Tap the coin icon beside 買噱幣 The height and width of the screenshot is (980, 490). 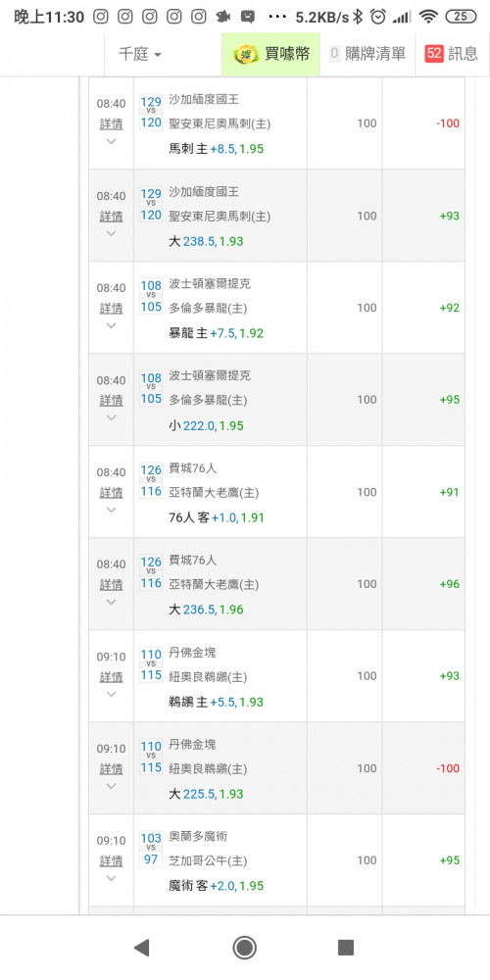[246, 54]
